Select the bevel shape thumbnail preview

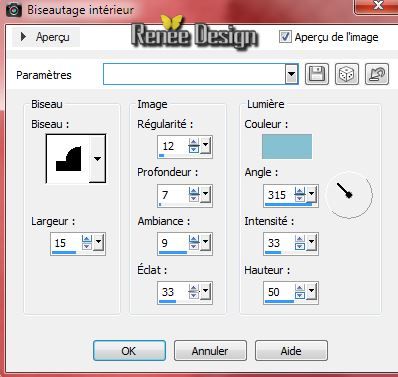68,159
